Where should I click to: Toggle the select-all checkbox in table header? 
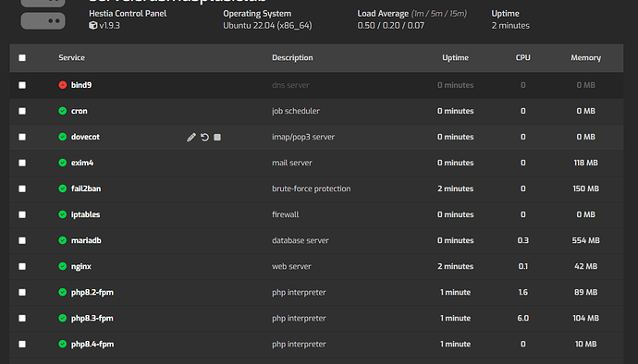22,58
